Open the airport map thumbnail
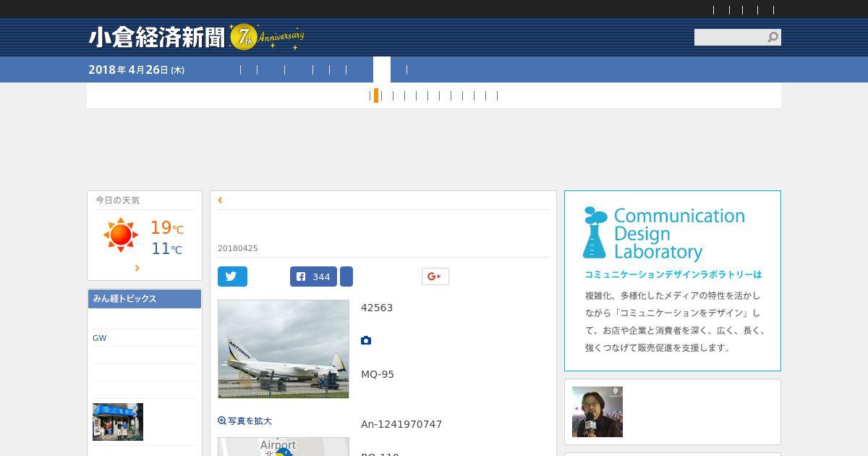 284,447
